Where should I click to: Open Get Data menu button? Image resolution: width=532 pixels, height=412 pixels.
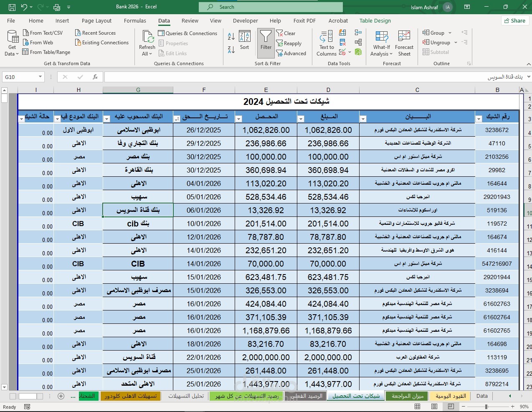click(x=12, y=43)
